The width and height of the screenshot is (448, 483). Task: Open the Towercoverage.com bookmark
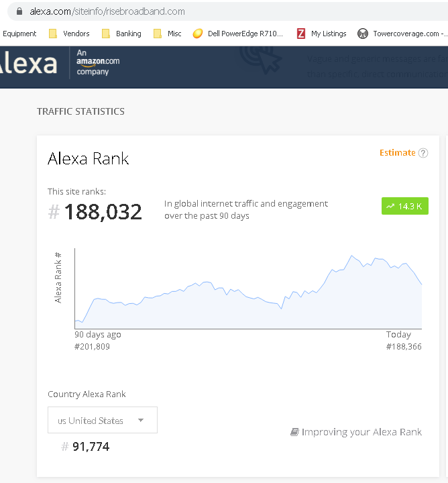point(402,34)
